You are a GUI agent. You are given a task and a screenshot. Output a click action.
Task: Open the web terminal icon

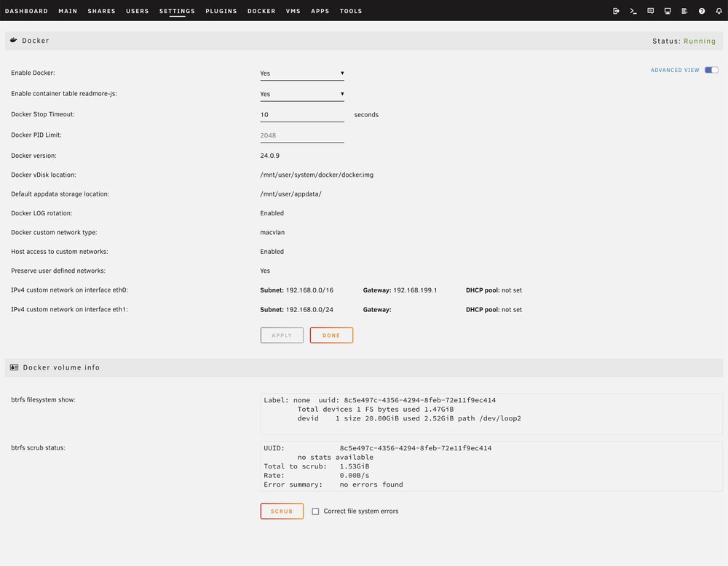[x=633, y=11]
